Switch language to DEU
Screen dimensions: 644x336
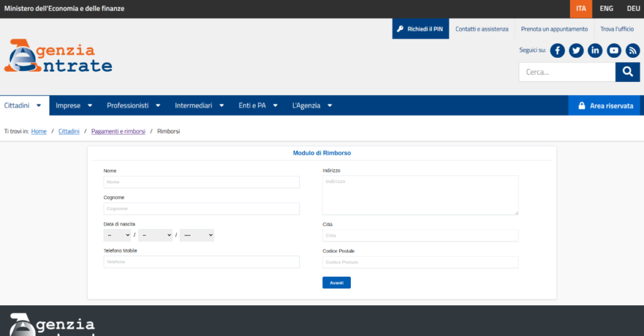(x=633, y=9)
